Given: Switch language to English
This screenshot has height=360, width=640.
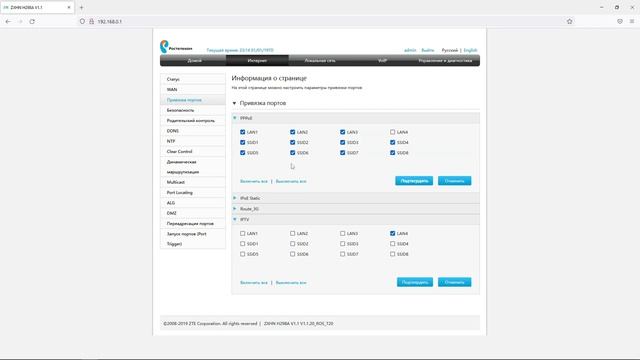Looking at the screenshot, I should (471, 50).
